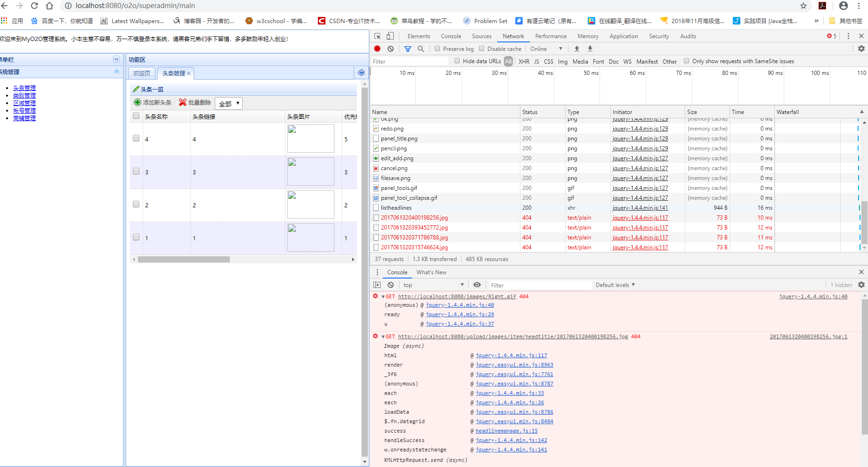Toggle Preserve log checkbox
The image size is (868, 467).
click(437, 49)
